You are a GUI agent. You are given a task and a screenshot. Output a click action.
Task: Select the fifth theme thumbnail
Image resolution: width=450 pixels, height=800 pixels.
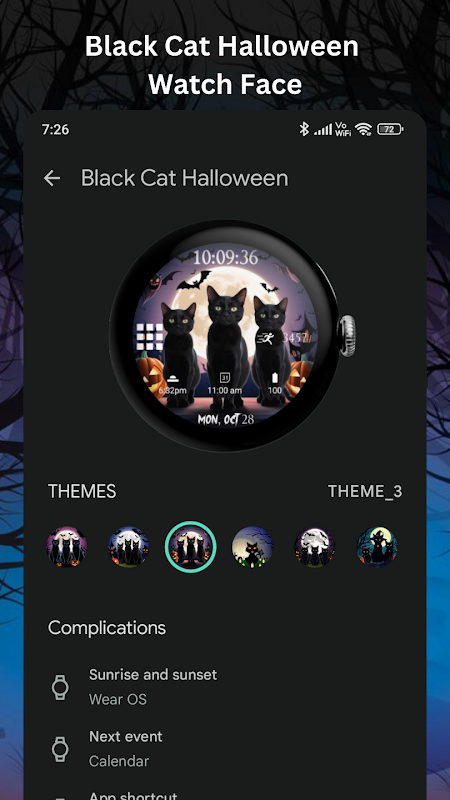[x=315, y=547]
